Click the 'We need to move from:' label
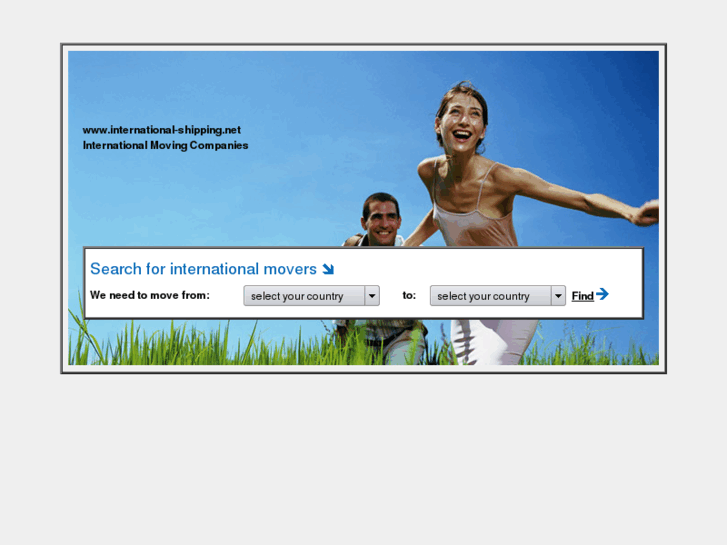The height and width of the screenshot is (545, 727). coord(150,295)
